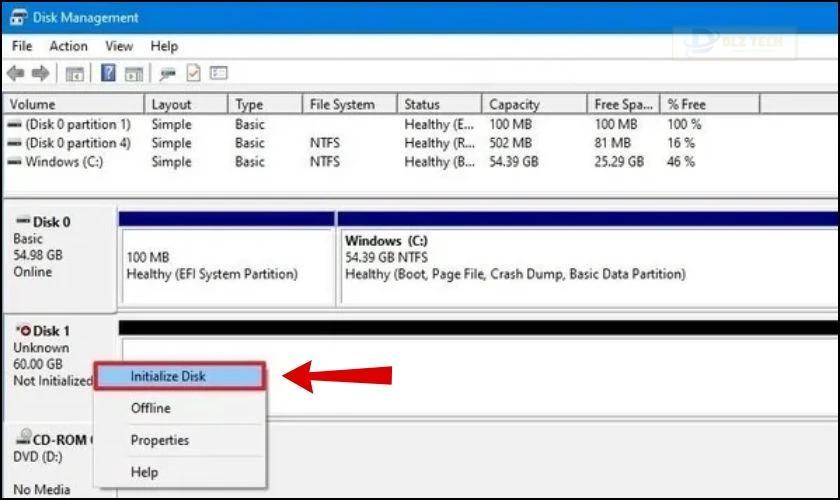
Task: Open the View menu
Action: (119, 46)
